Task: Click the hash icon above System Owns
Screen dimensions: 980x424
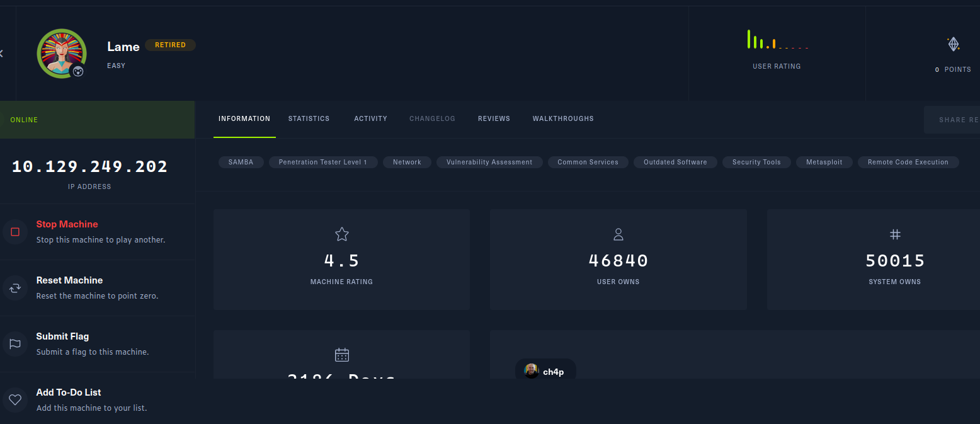Action: [x=895, y=234]
